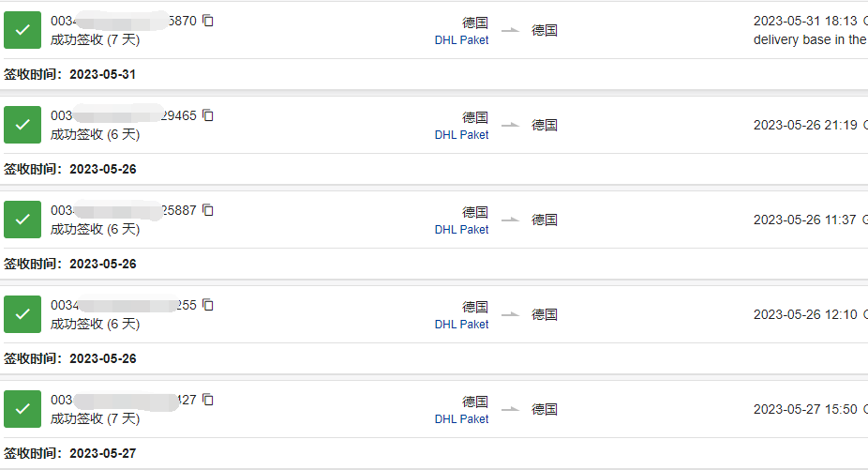Copy tracking number ending in 25887
The width and height of the screenshot is (868, 470).
[207, 210]
